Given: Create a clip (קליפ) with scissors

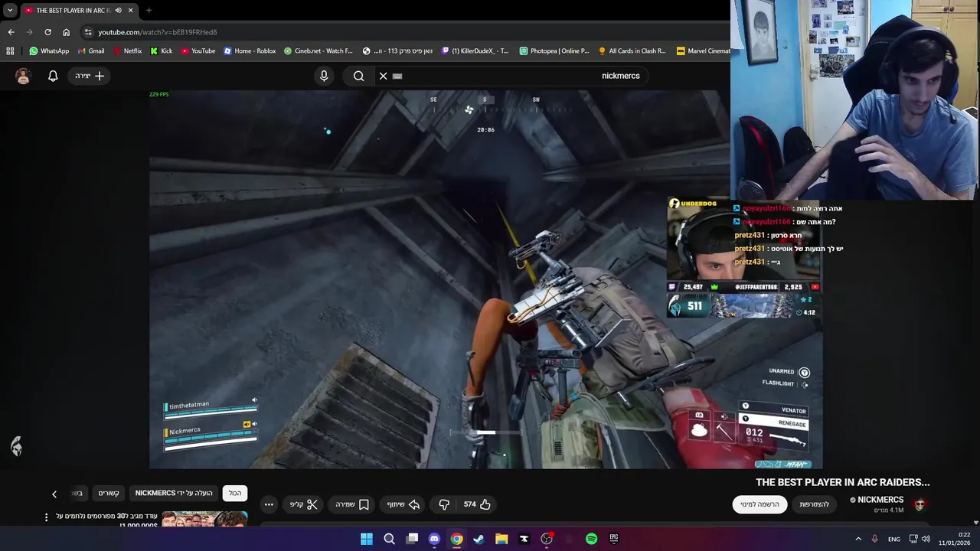Looking at the screenshot, I should pos(304,504).
